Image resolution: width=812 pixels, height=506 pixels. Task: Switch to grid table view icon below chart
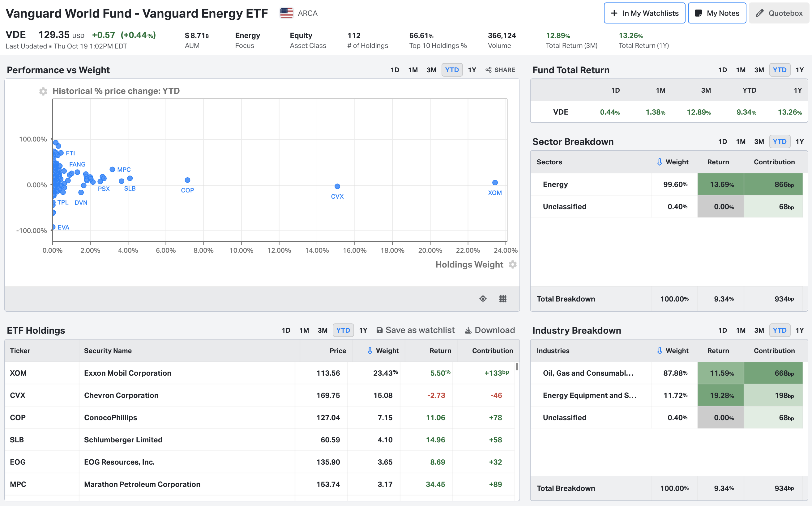[502, 298]
